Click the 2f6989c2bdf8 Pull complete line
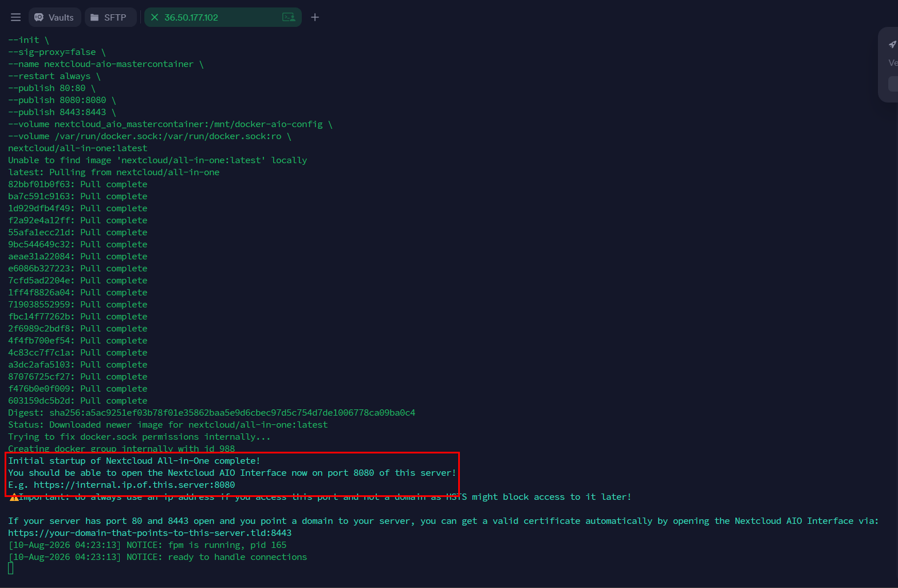Screen dimensions: 898x588 point(77,329)
